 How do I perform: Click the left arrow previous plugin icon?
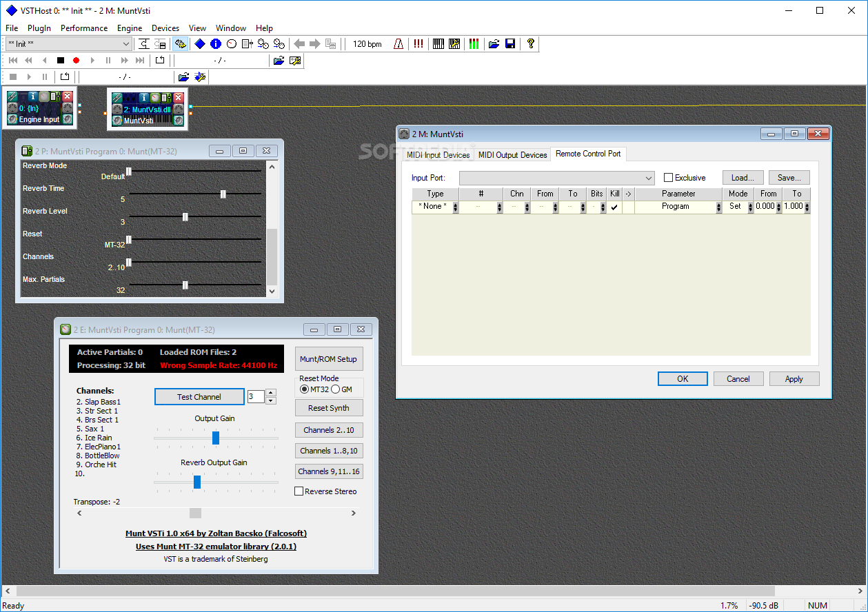pyautogui.click(x=299, y=44)
